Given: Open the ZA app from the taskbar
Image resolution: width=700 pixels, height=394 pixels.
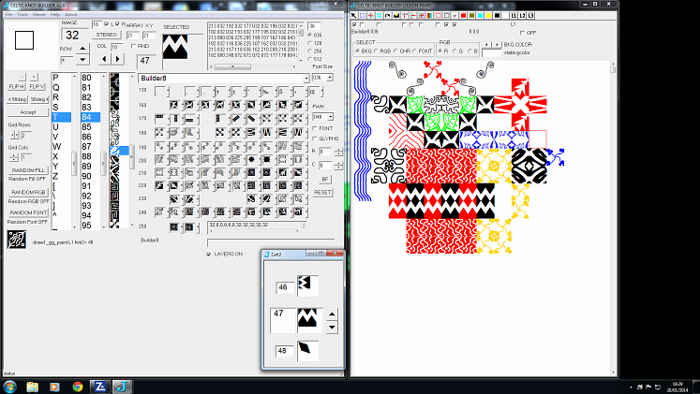Looking at the screenshot, I should click(100, 387).
